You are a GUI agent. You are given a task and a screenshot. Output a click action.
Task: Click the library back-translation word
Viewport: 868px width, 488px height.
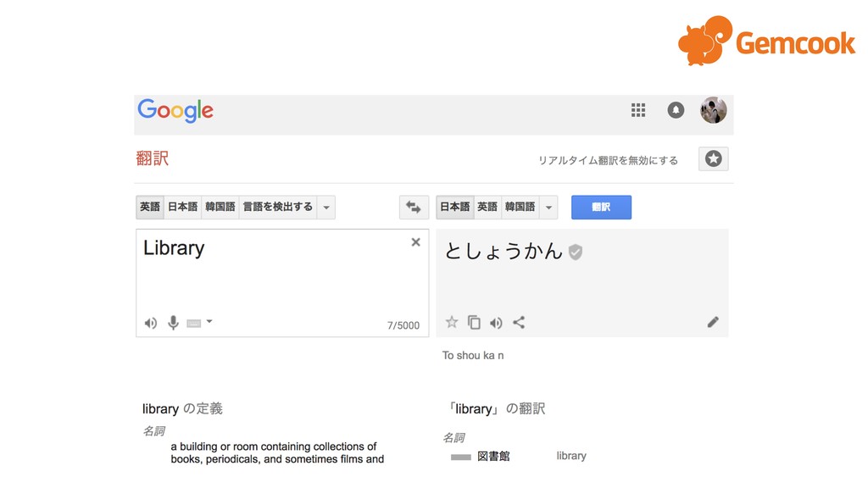point(571,456)
